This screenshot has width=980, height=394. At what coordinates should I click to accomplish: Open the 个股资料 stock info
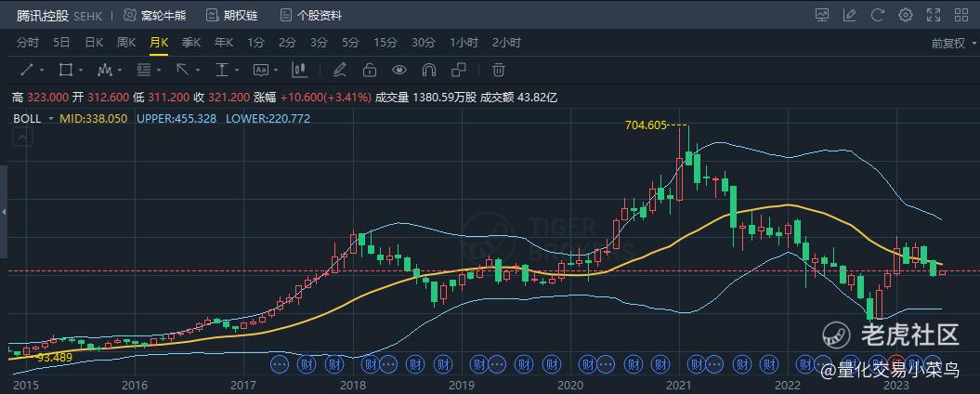(x=311, y=15)
